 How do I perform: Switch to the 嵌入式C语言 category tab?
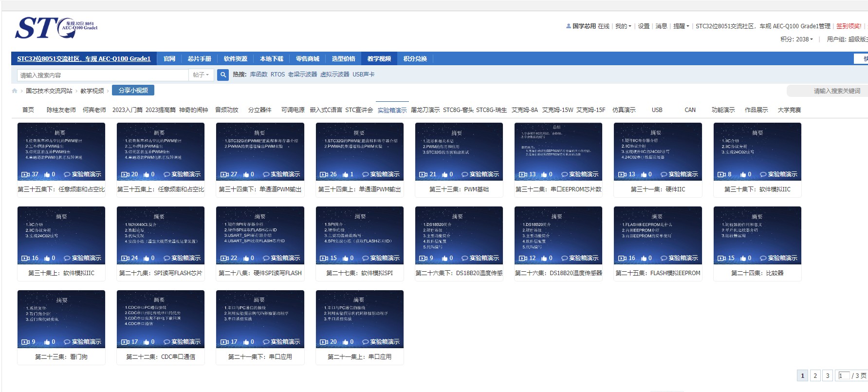(x=326, y=110)
